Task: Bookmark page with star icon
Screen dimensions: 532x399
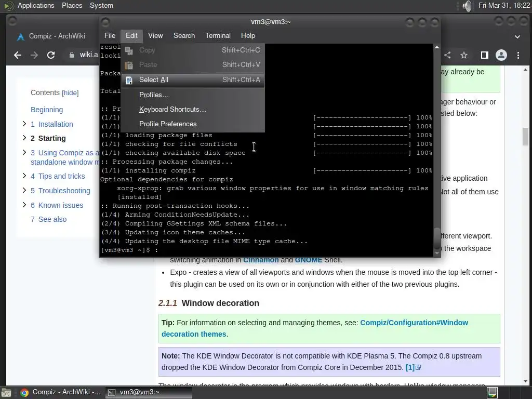Action: [464, 55]
